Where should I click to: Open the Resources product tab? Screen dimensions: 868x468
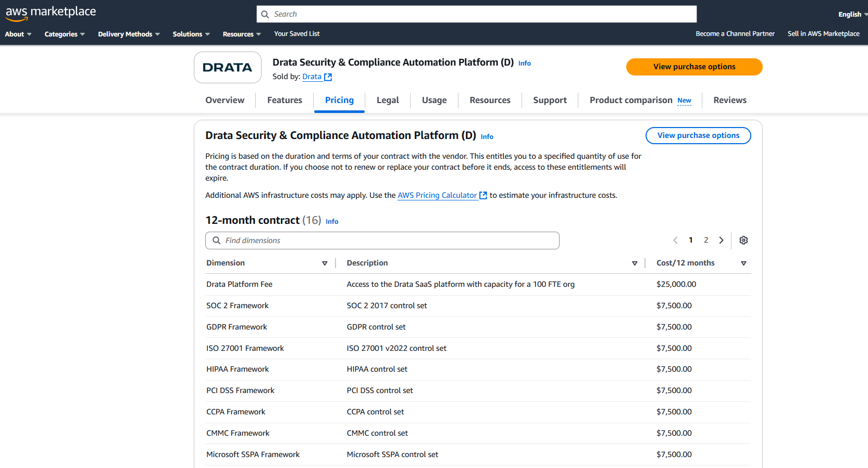click(x=490, y=100)
